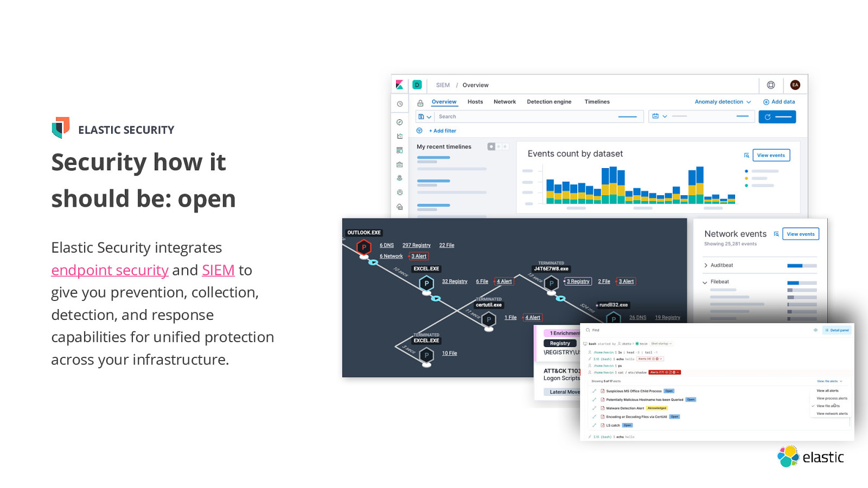The height and width of the screenshot is (488, 868).
Task: Click the filter options icon beside Add filter
Action: (x=419, y=131)
